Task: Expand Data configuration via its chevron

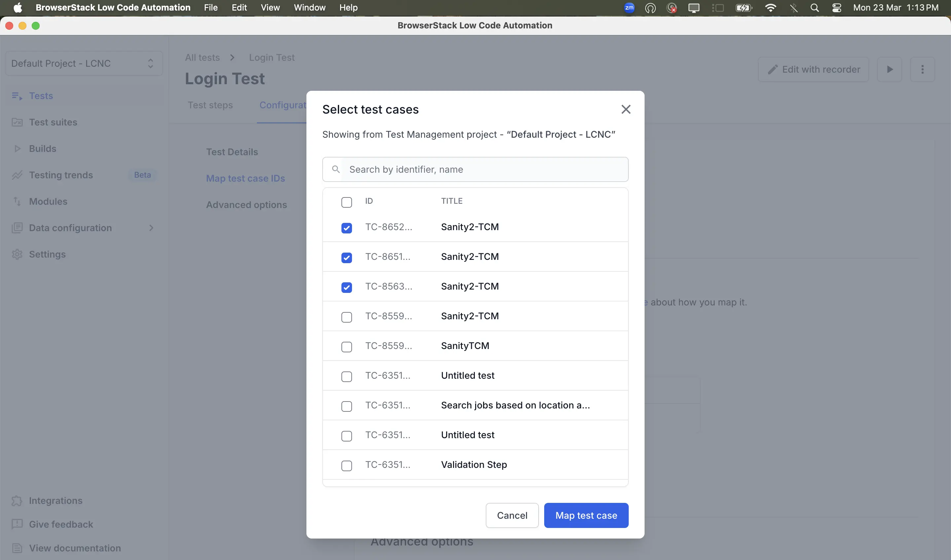Action: (x=151, y=228)
